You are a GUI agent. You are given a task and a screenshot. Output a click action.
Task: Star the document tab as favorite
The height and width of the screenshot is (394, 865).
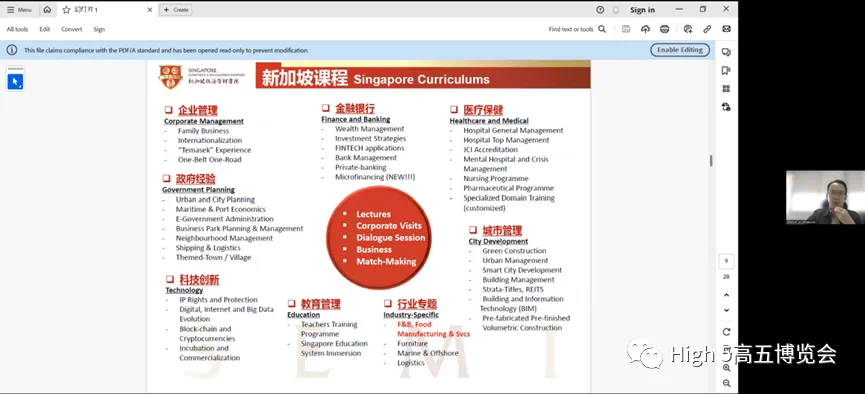66,10
